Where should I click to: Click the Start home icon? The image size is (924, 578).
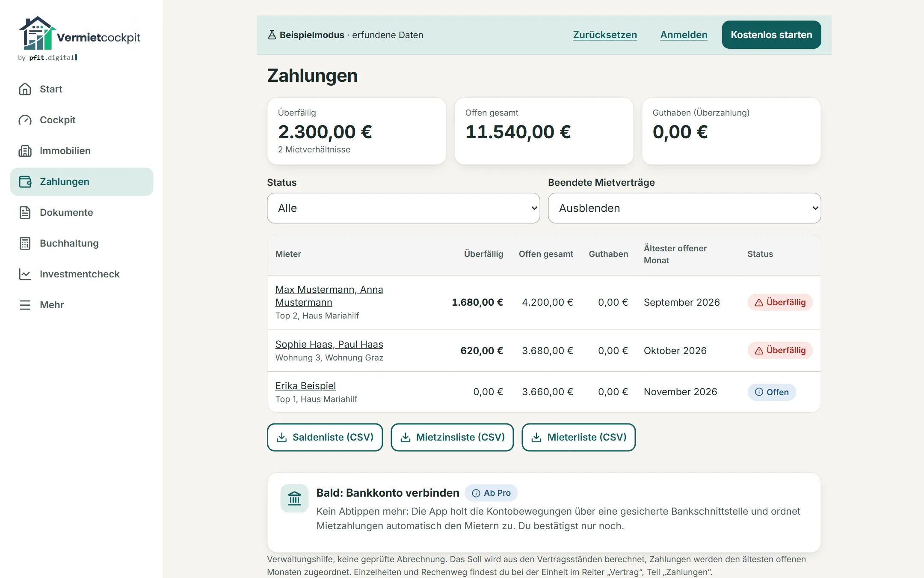[25, 89]
